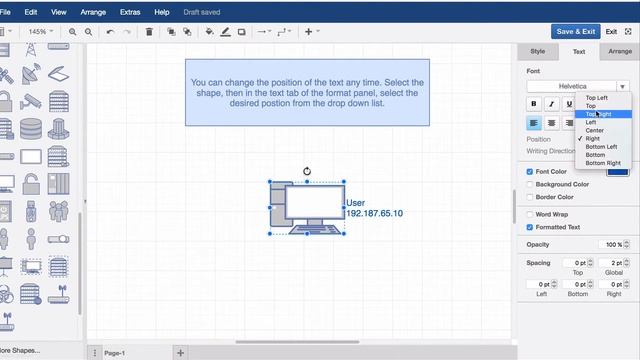Open the waypoints connector style dropdown

(284, 31)
